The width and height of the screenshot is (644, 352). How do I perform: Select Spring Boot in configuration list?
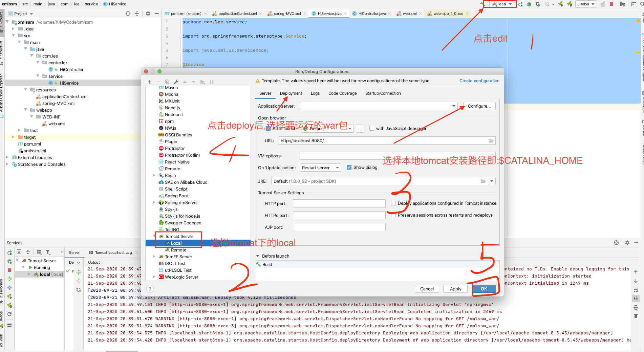point(176,196)
